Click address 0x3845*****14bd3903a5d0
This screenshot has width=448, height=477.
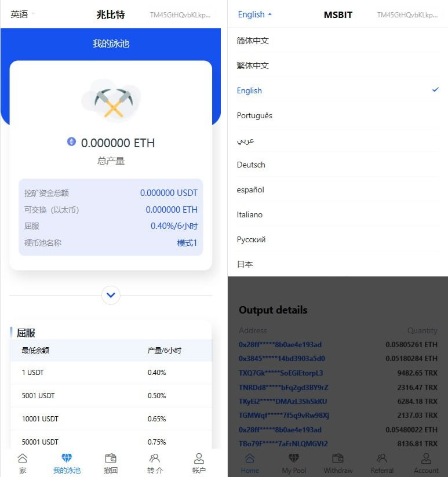[282, 359]
